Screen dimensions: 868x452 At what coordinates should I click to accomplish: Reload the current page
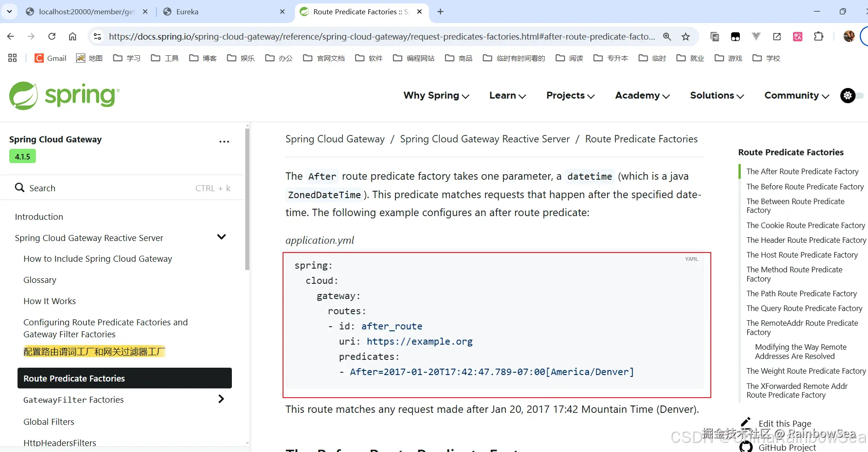click(52, 36)
